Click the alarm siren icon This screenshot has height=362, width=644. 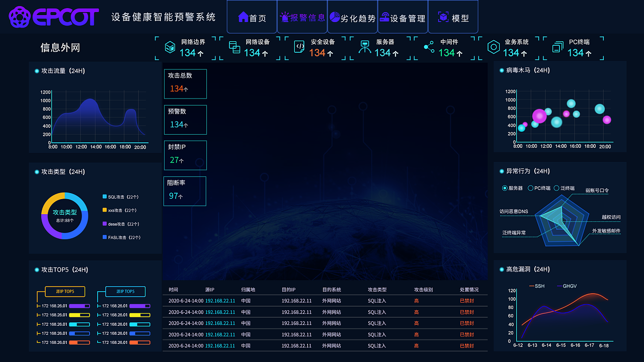pos(285,17)
